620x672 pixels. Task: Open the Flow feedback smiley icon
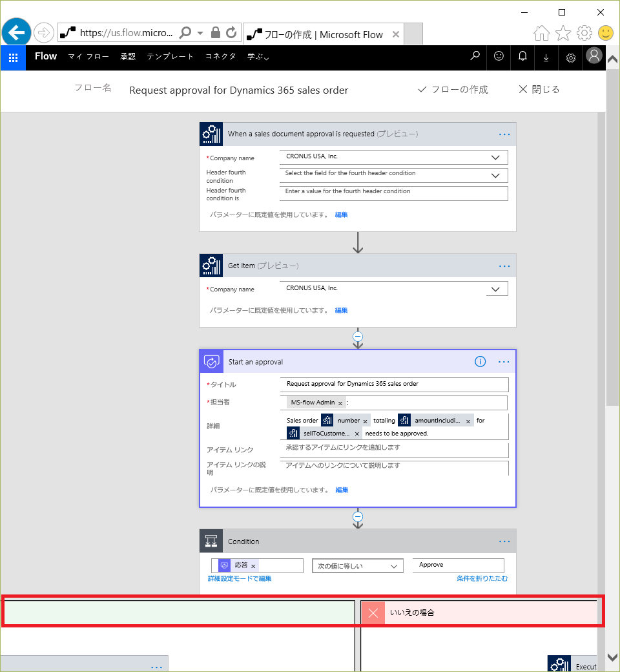499,56
